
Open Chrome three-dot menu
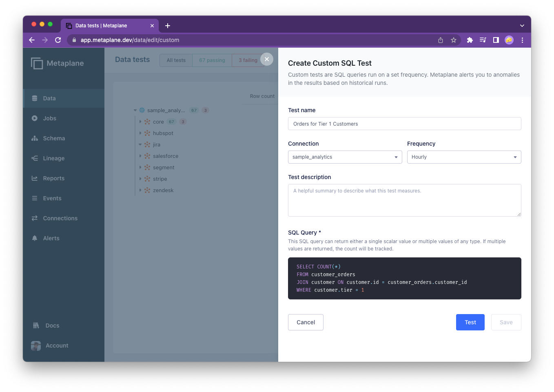(522, 40)
